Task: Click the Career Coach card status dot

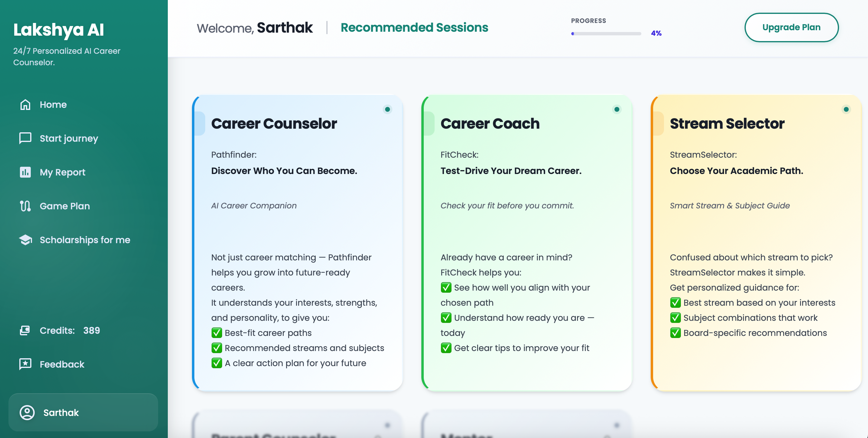Action: point(617,109)
